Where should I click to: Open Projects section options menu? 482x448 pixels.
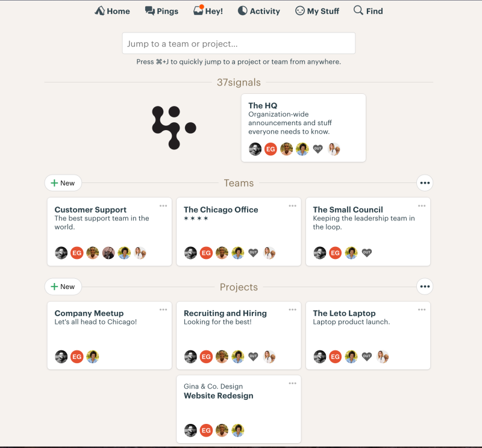[425, 287]
